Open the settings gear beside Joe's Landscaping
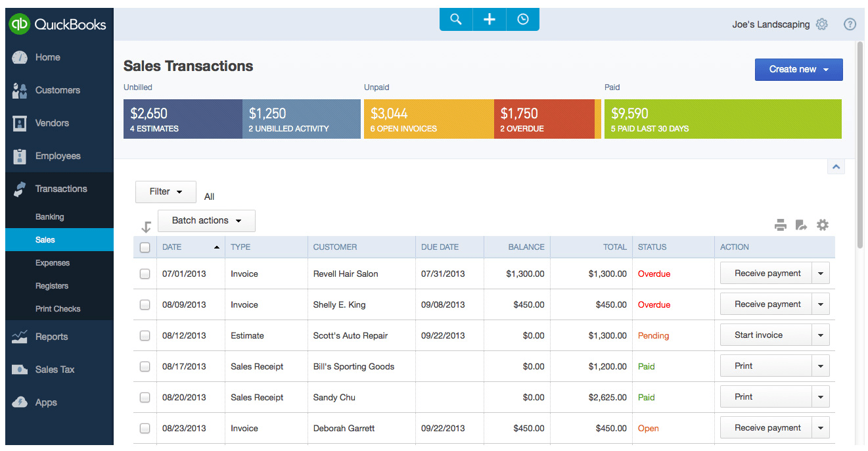Screen dimensions: 868x451 [821, 24]
